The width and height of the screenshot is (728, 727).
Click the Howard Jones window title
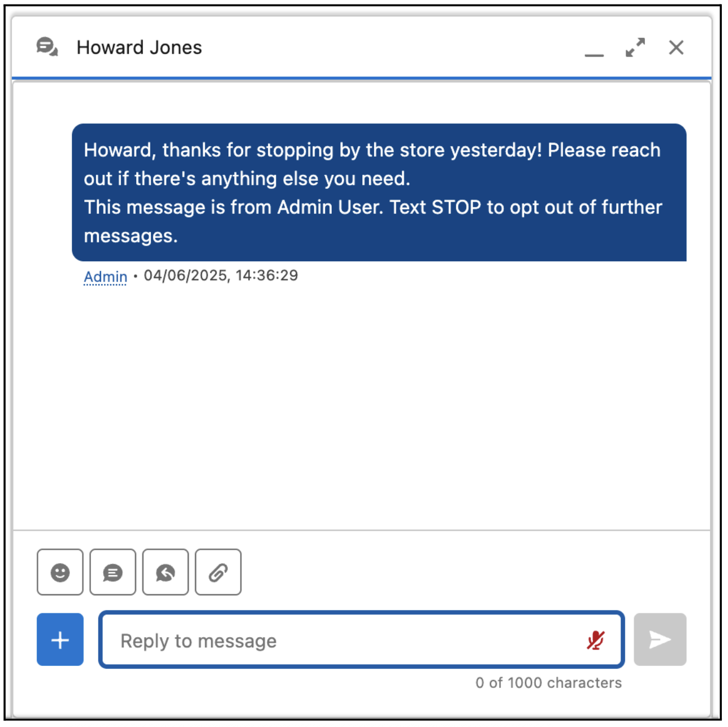[139, 47]
